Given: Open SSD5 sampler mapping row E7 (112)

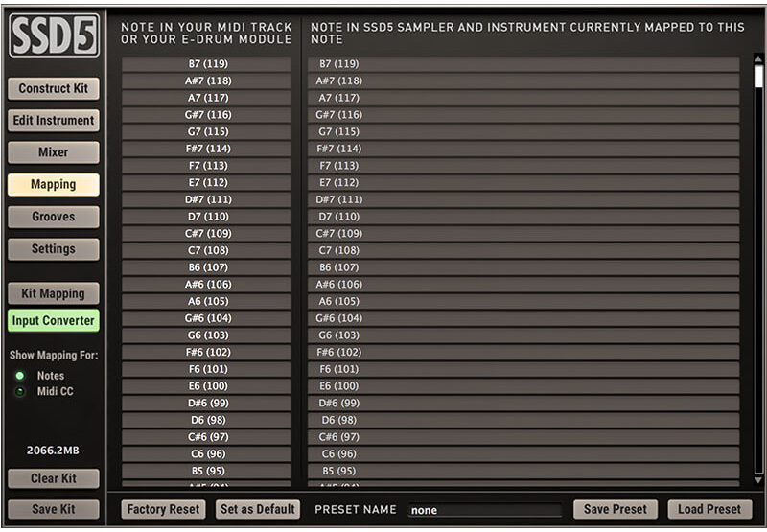Looking at the screenshot, I should [523, 182].
